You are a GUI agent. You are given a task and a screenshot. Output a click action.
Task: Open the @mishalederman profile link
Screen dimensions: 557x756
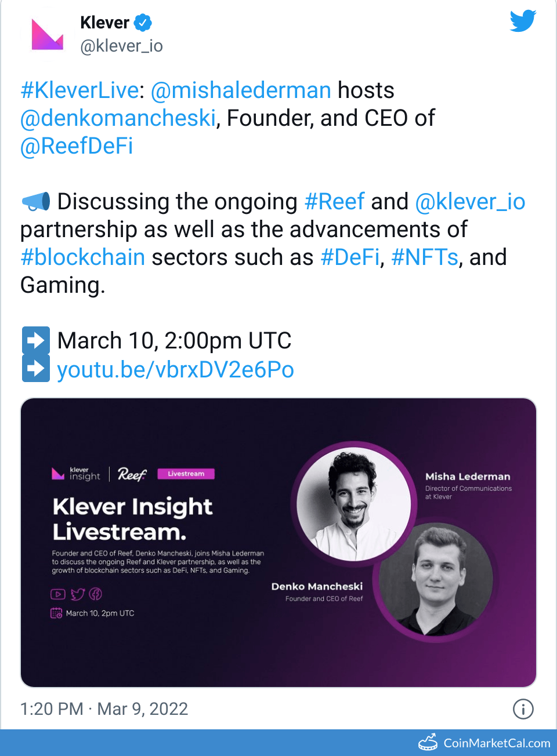point(241,90)
